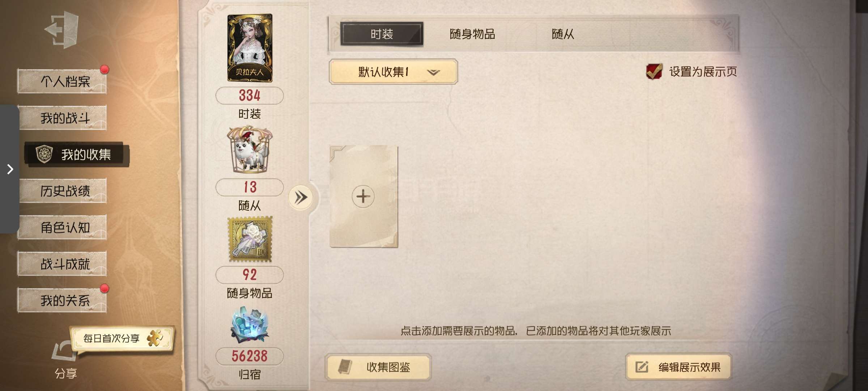This screenshot has height=391, width=868.
Task: Click the double-arrow expand button
Action: point(301,198)
